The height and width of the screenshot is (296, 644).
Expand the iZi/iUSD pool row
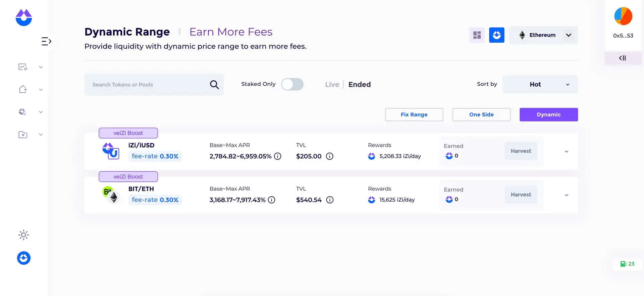pyautogui.click(x=567, y=152)
